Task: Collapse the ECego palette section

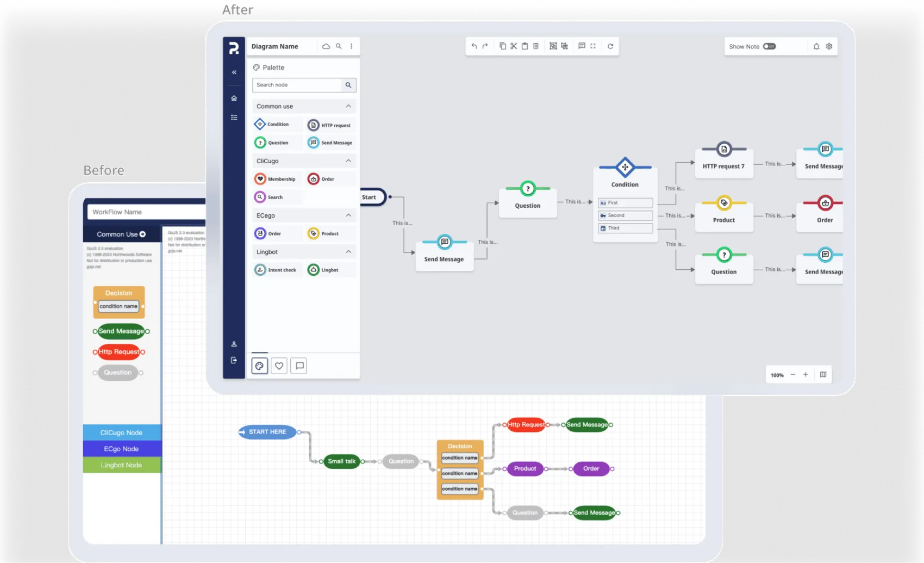Action: (348, 215)
